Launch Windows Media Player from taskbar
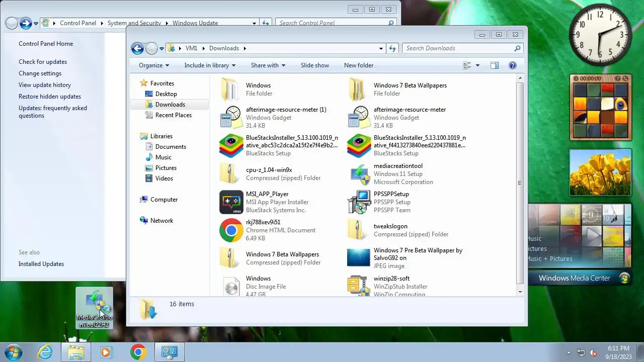This screenshot has width=644, height=362. (106, 352)
